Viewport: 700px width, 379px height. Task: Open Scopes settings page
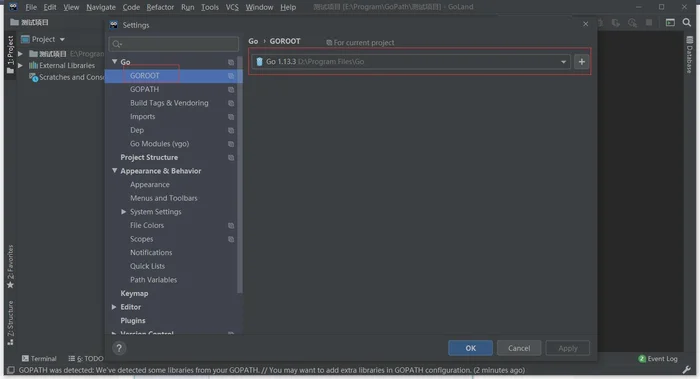142,239
